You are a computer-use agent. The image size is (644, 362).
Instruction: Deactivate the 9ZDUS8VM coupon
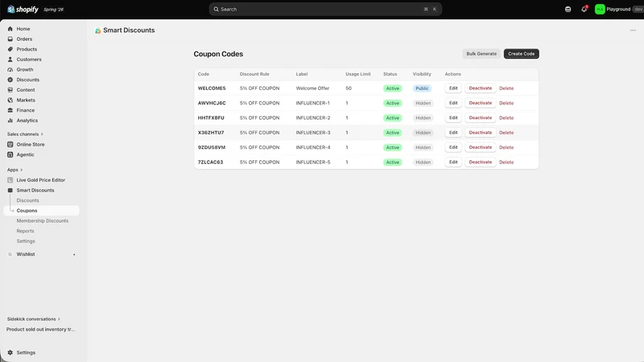point(480,147)
